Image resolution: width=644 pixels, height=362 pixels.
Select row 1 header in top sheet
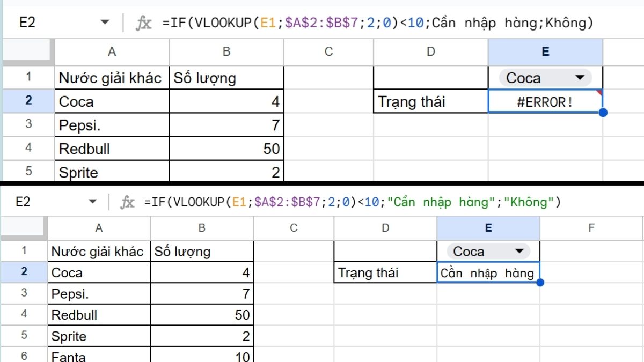[x=28, y=77]
